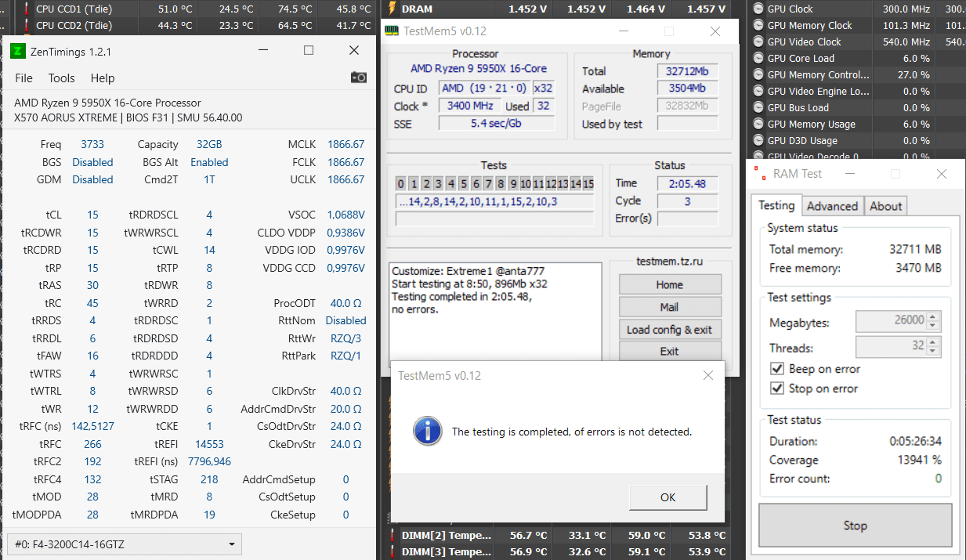The width and height of the screenshot is (966, 560).
Task: Switch to RAM Test Advanced tab
Action: point(832,206)
